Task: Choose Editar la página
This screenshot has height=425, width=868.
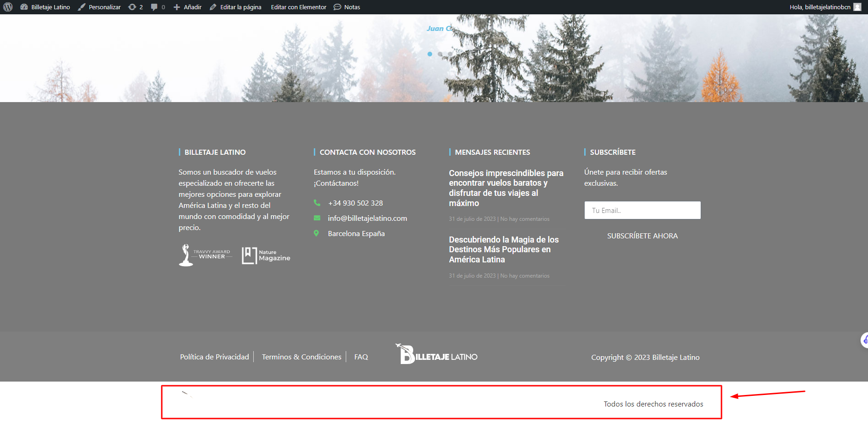Action: click(235, 7)
